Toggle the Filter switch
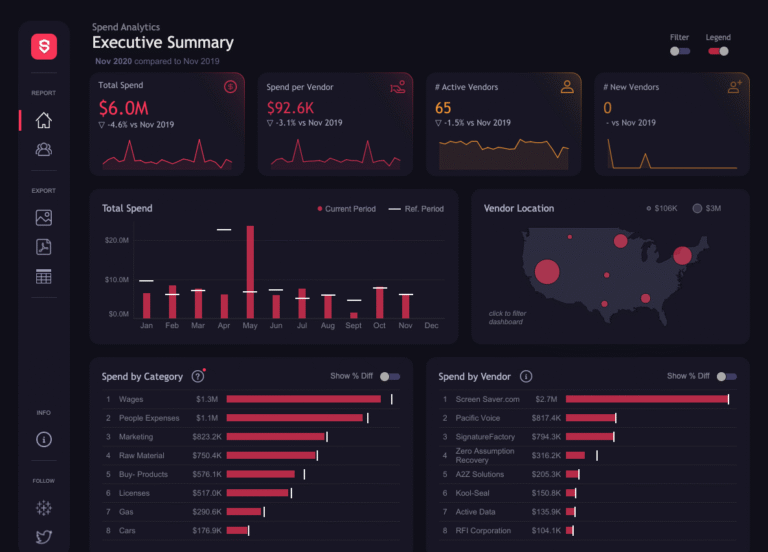The height and width of the screenshot is (552, 768). point(680,51)
